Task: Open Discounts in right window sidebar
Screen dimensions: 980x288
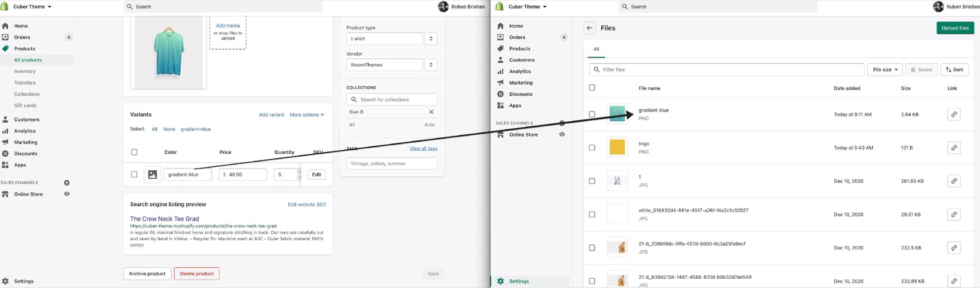Action: tap(521, 94)
